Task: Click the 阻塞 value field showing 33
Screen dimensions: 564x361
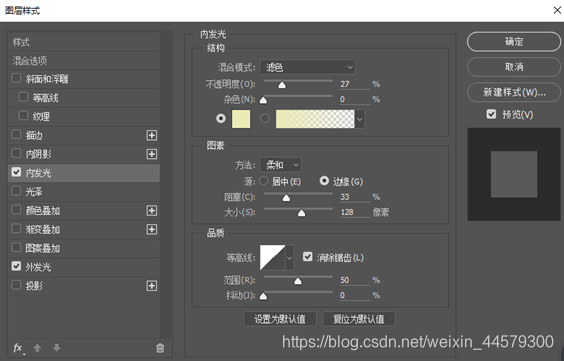Action: tap(354, 197)
